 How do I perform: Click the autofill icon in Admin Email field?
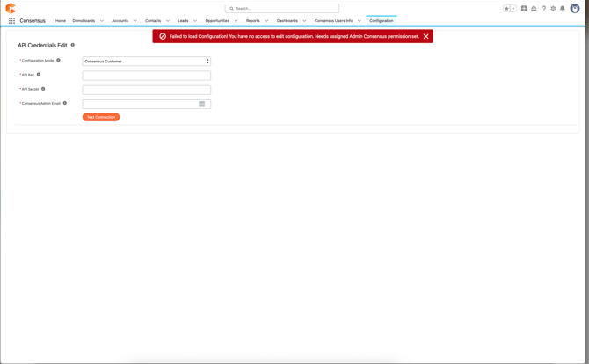(x=201, y=104)
